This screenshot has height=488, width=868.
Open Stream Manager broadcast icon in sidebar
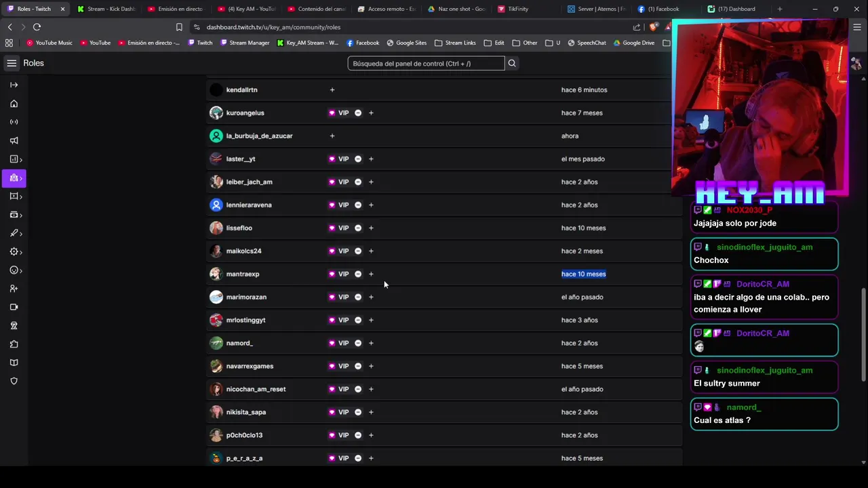[14, 122]
